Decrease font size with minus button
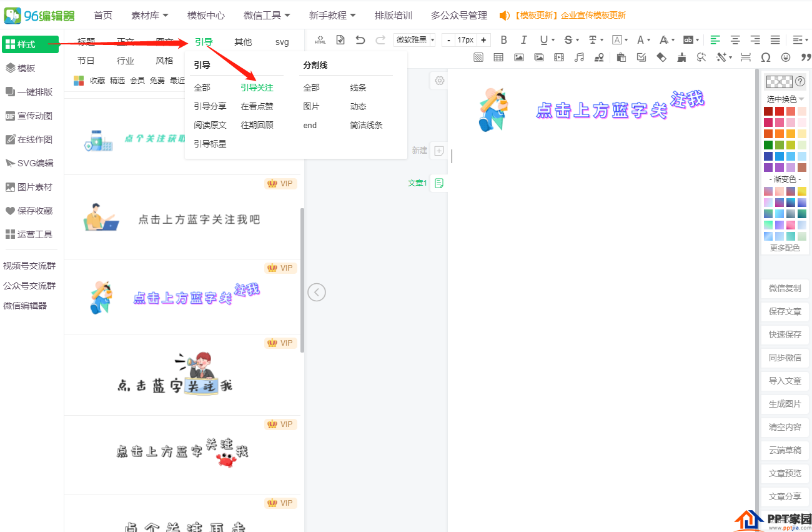 (x=448, y=40)
